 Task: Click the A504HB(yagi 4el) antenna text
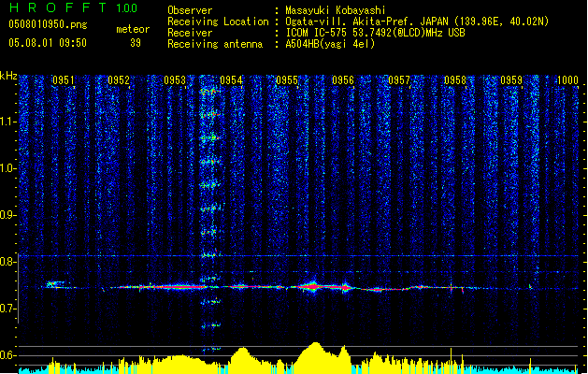pyautogui.click(x=330, y=44)
